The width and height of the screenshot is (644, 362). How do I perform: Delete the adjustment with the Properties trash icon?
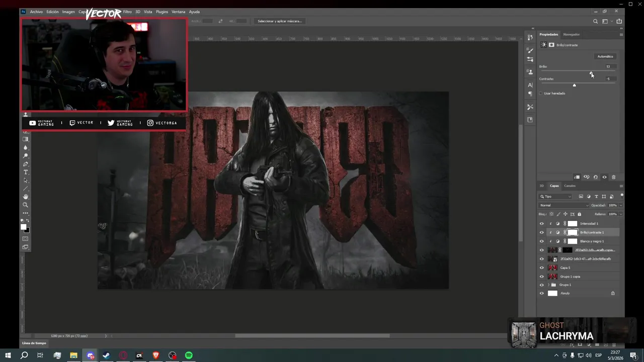pyautogui.click(x=613, y=177)
